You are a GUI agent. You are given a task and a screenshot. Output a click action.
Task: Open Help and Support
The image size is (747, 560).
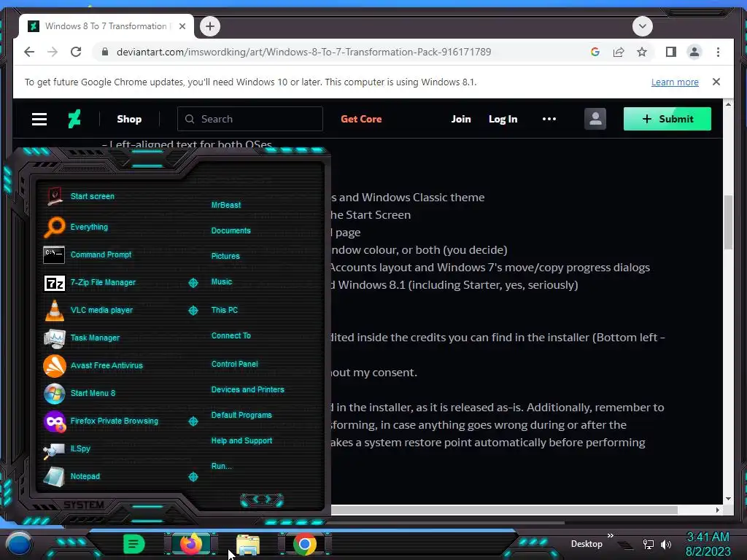tap(241, 441)
